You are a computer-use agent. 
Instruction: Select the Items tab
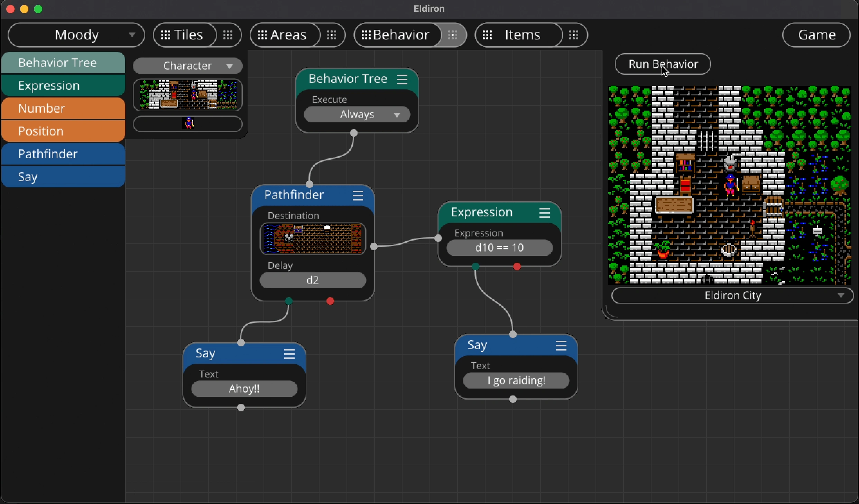522,34
